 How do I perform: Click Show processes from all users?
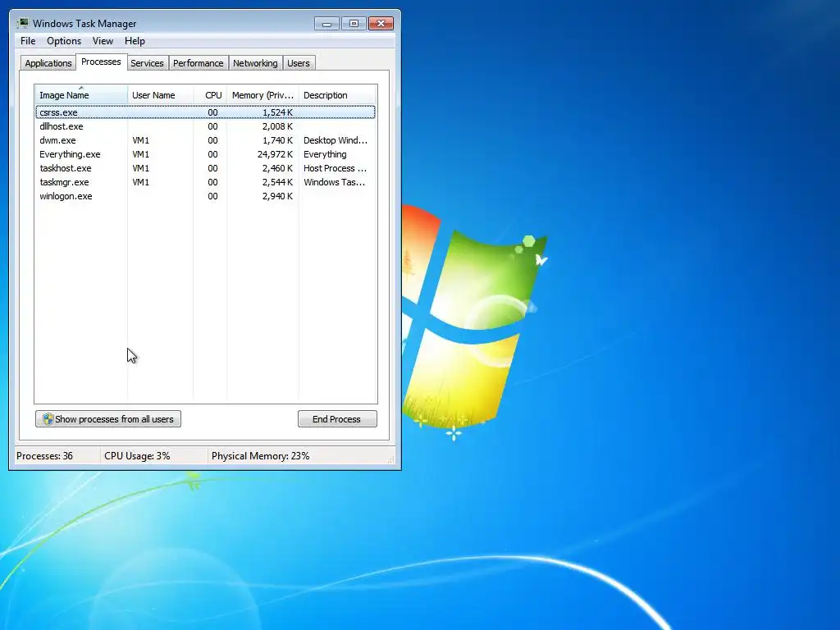point(108,419)
